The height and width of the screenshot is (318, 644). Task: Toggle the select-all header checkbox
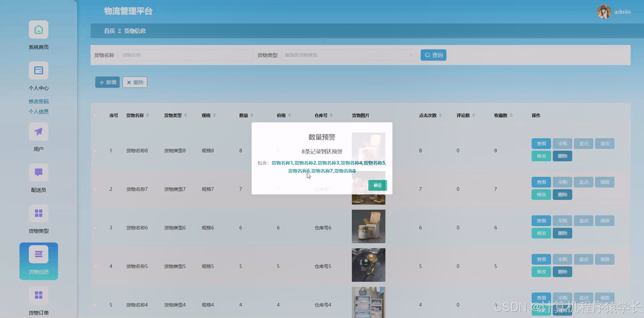(95, 115)
